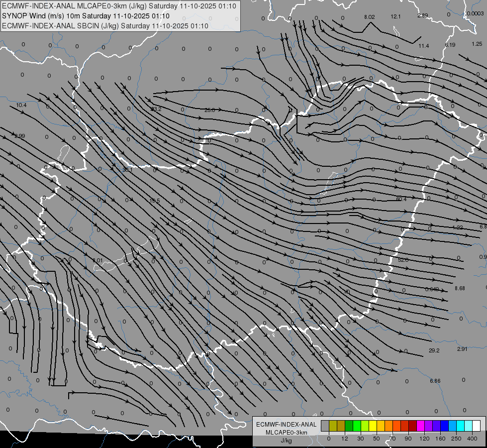The height and width of the screenshot is (448, 487).
Task: Pick the pure yellow legend swatch
Action: 373,426
